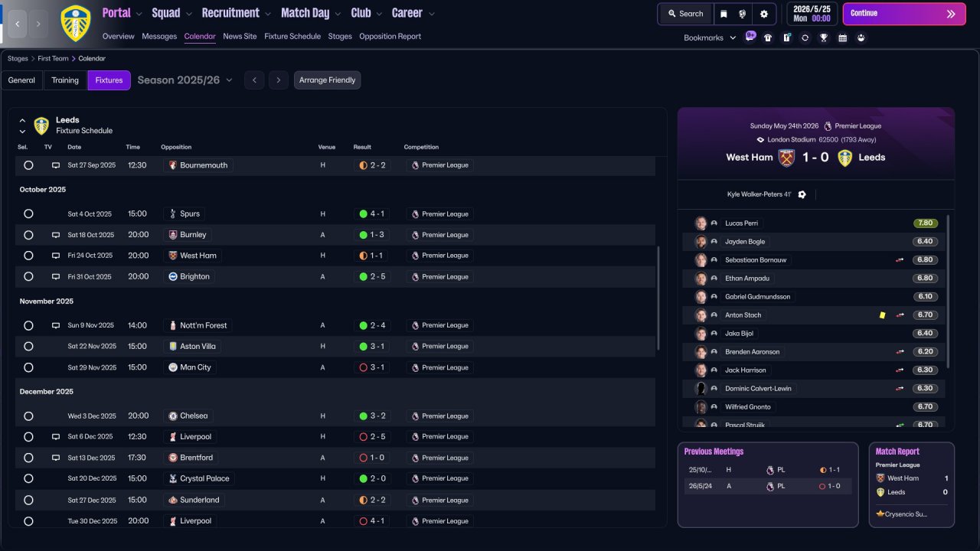Open the bookmark icon beside Search

[x=724, y=14]
